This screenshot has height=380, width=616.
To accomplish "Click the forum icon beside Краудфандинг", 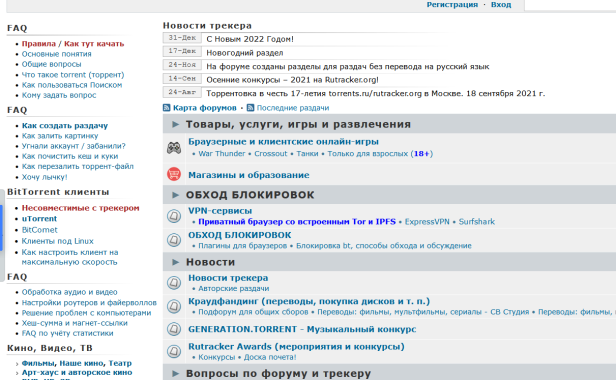I will click(174, 306).
